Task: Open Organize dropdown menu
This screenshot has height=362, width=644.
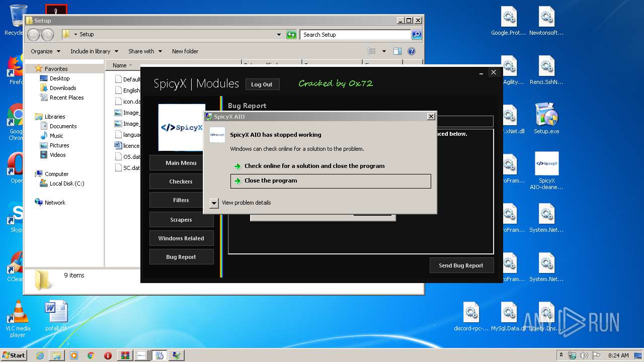Action: click(45, 51)
